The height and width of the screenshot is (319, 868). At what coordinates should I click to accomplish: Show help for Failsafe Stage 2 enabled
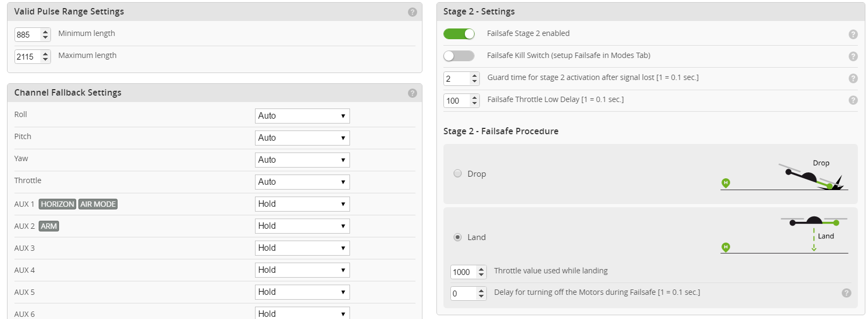click(853, 34)
